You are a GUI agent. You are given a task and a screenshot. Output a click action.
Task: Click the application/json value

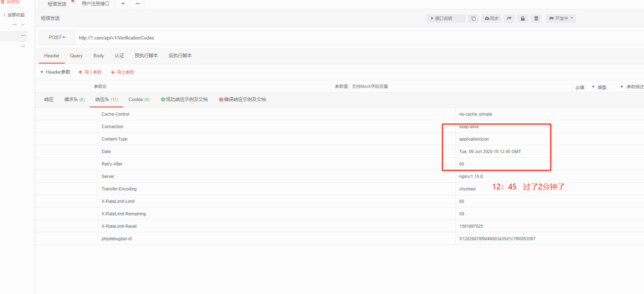pos(474,139)
